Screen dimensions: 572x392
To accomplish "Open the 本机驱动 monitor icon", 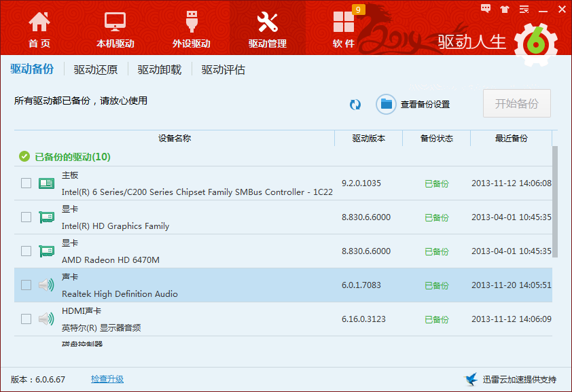I will (115, 22).
